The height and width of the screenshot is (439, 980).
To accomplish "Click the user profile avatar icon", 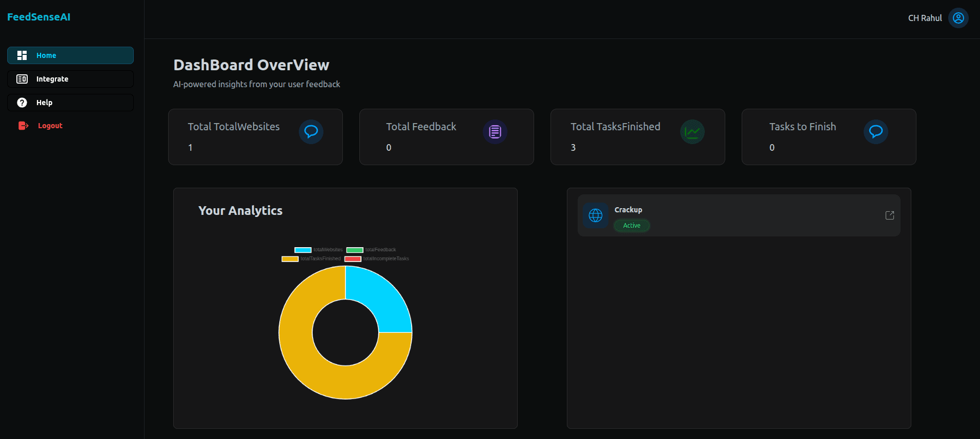I will tap(958, 18).
